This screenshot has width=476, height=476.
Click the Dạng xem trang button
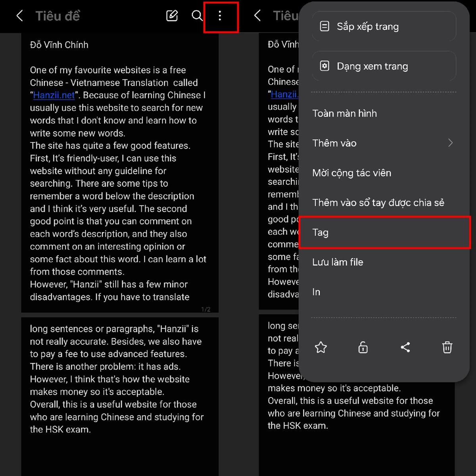[384, 66]
